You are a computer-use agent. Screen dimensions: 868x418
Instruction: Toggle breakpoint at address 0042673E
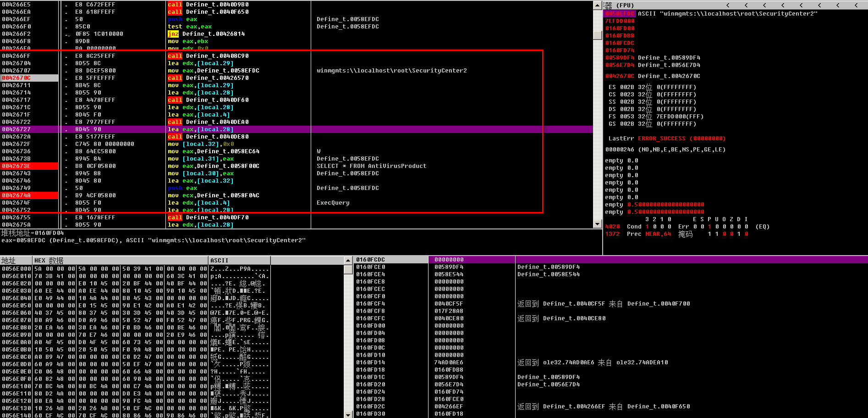(16, 166)
